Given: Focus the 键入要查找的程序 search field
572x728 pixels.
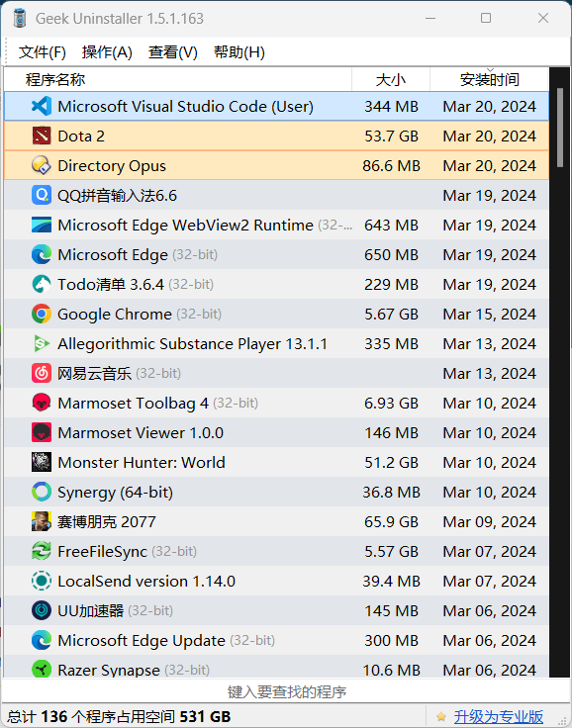Looking at the screenshot, I should tap(286, 691).
